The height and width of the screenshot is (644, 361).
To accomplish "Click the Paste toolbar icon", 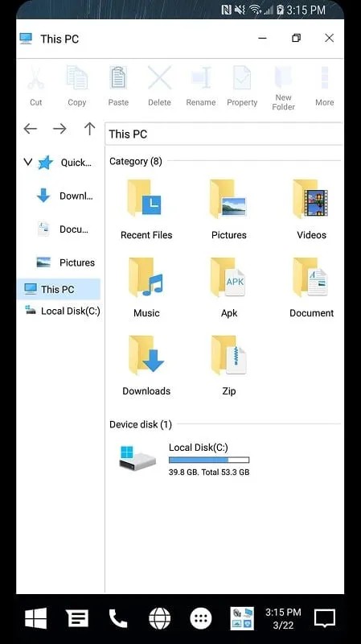I will tap(118, 86).
